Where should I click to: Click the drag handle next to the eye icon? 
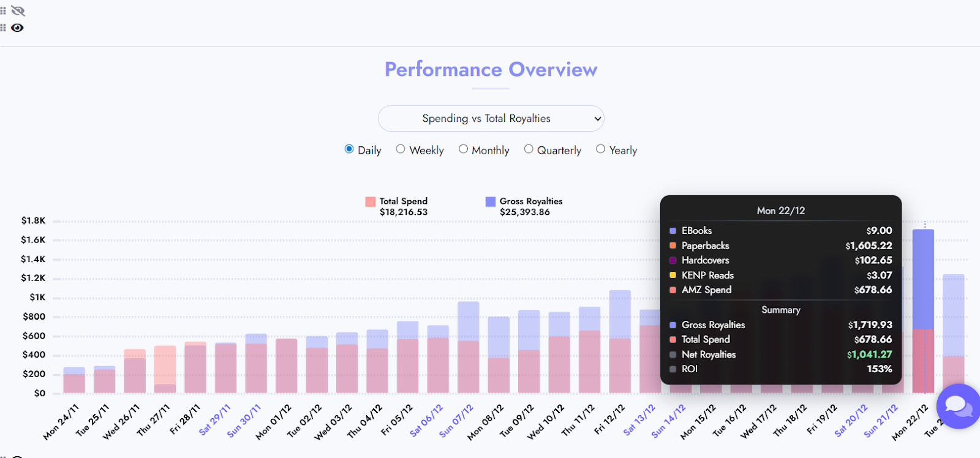[3, 28]
